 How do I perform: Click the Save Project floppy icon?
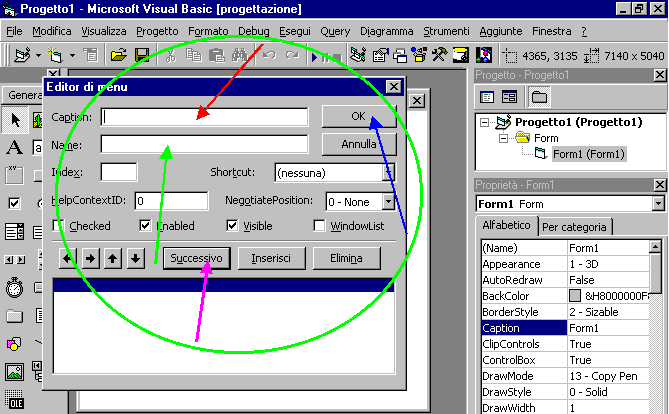click(142, 55)
